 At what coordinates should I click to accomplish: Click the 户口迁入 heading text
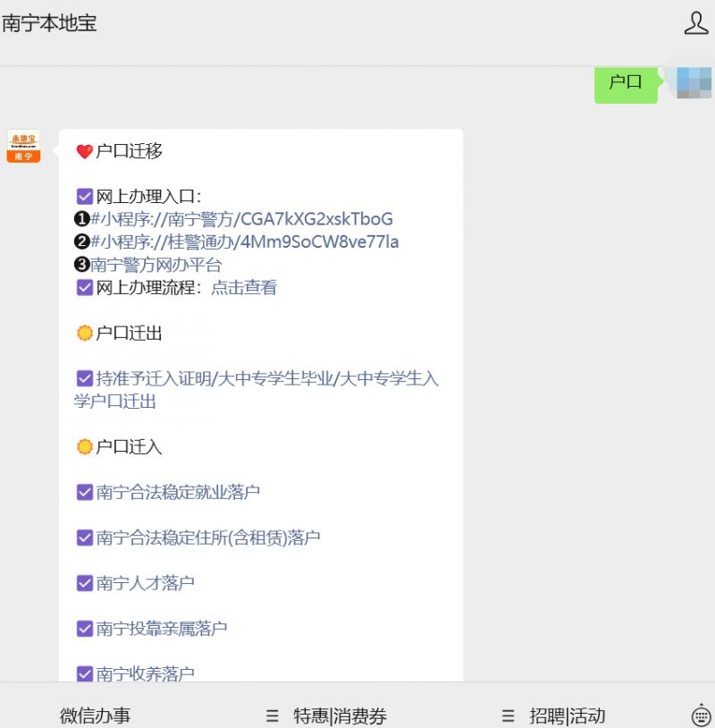pyautogui.click(x=129, y=446)
